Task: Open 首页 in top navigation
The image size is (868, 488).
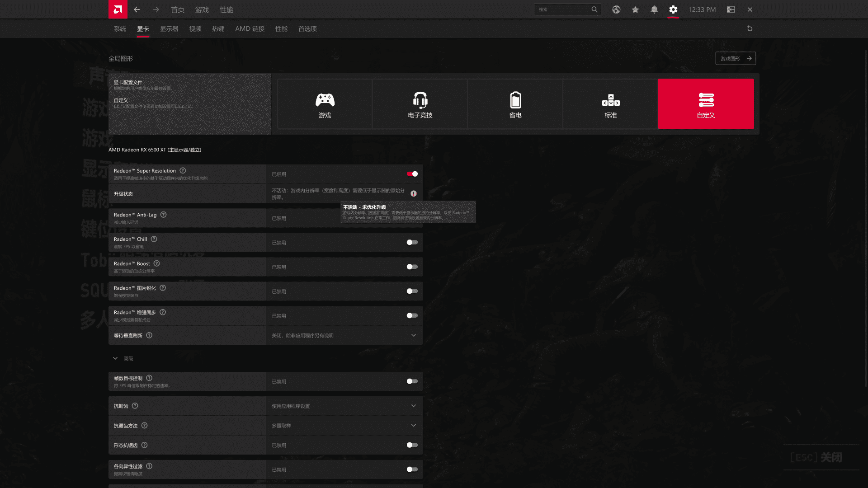Action: (x=178, y=9)
